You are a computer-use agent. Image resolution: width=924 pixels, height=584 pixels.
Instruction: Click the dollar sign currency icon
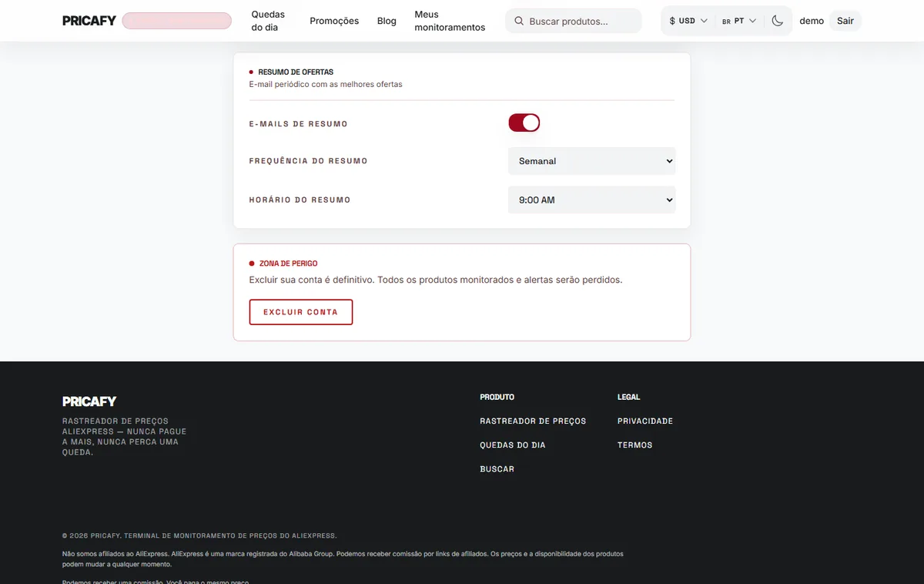[672, 21]
